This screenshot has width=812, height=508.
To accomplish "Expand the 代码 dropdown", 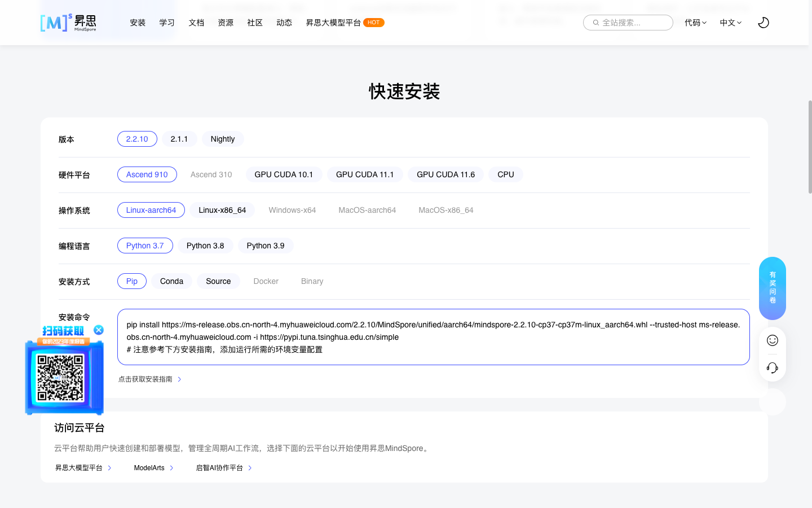I will 695,23.
